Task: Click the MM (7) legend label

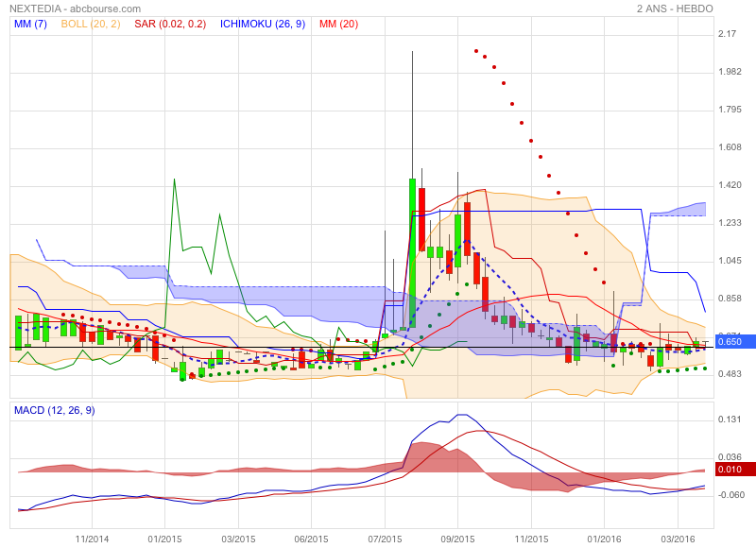Action: pyautogui.click(x=30, y=24)
